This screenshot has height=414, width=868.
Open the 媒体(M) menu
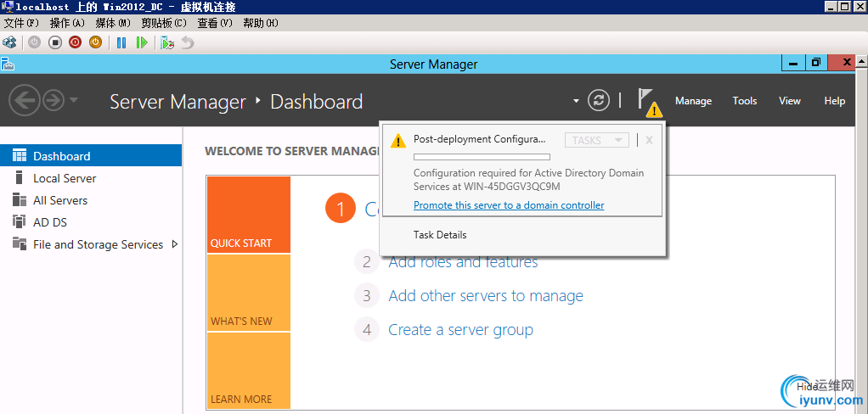(113, 23)
